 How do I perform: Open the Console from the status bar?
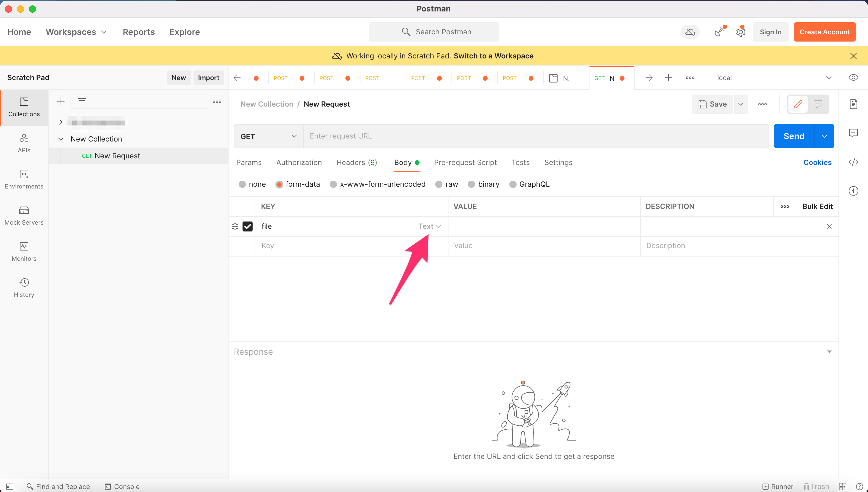[x=122, y=487]
